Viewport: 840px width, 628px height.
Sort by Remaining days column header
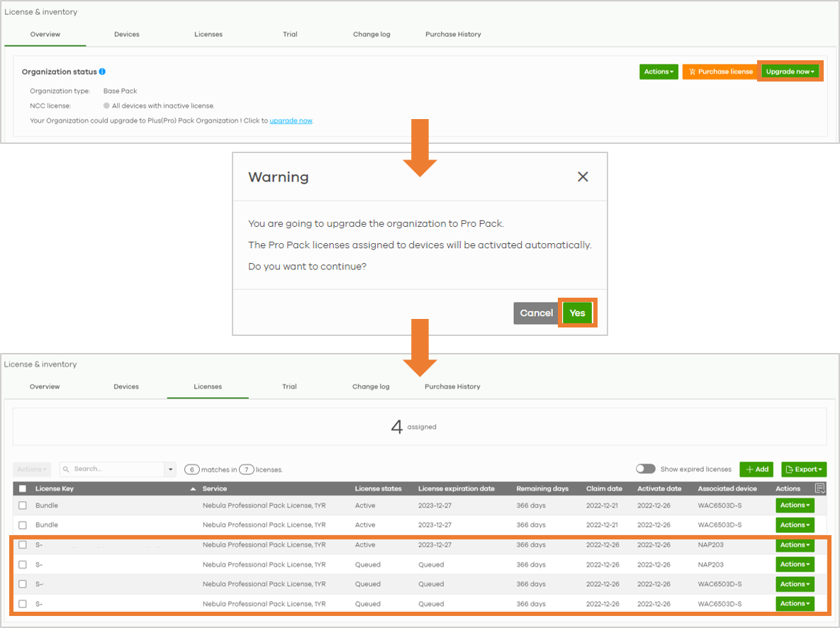tap(542, 488)
